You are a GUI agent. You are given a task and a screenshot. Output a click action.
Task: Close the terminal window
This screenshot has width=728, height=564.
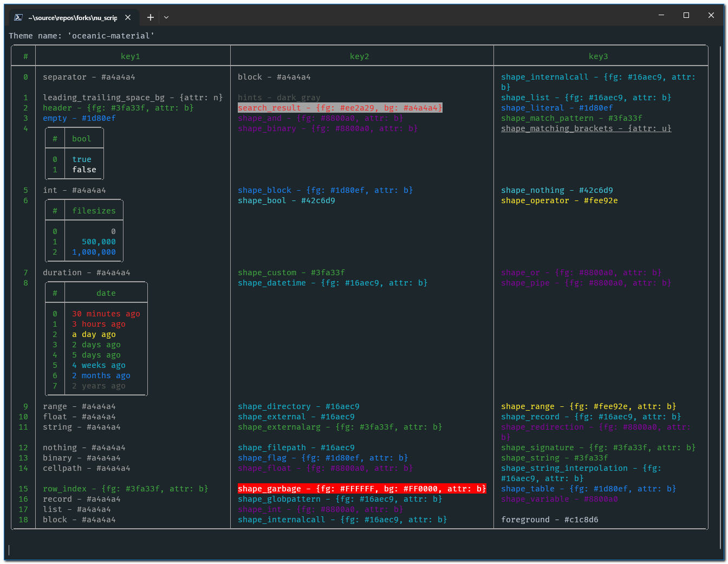click(x=711, y=15)
